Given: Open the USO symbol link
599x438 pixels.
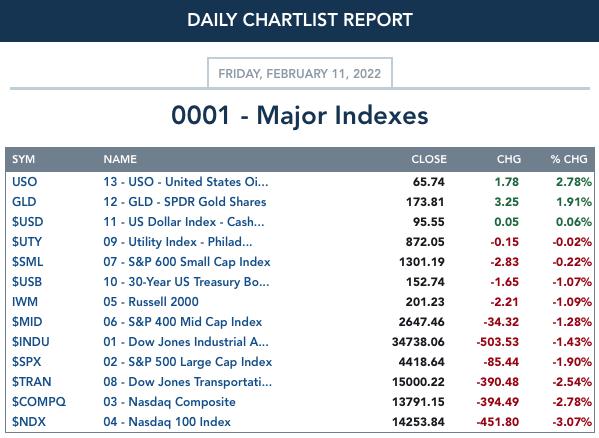Looking at the screenshot, I should point(24,182).
